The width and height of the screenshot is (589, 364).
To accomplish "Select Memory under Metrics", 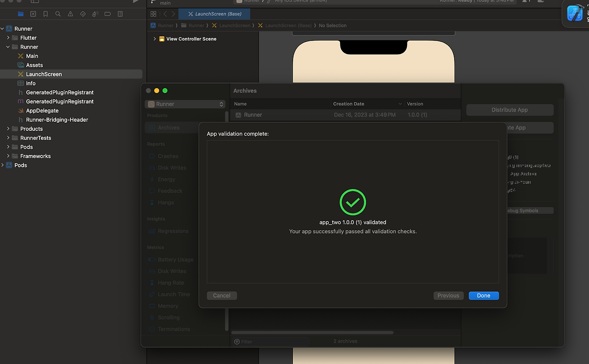I will pyautogui.click(x=167, y=306).
